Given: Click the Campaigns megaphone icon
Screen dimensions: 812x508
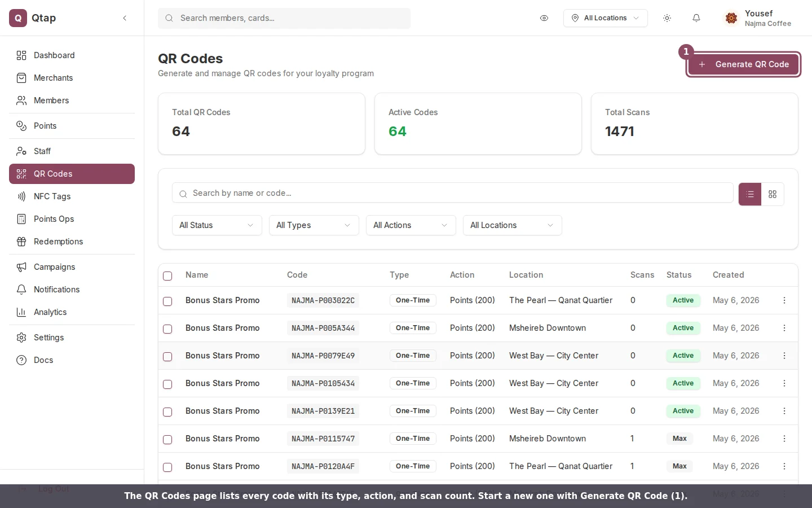Looking at the screenshot, I should pyautogui.click(x=21, y=267).
